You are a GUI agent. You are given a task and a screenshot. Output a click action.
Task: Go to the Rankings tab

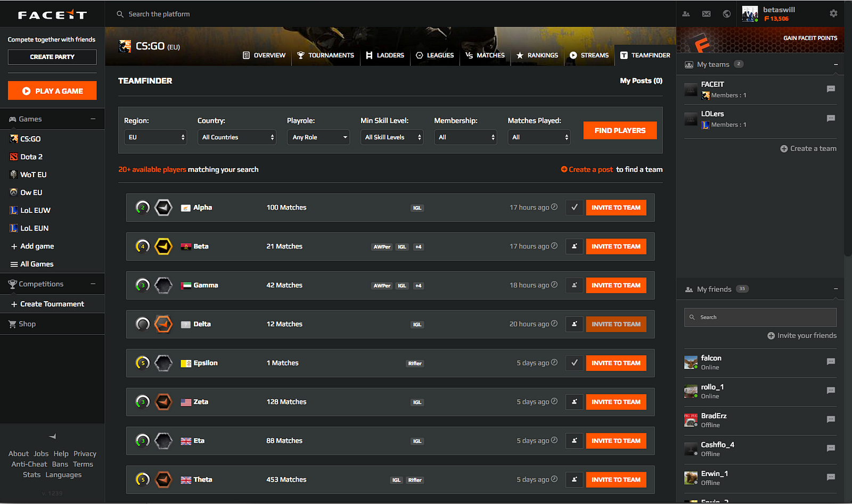coord(537,55)
